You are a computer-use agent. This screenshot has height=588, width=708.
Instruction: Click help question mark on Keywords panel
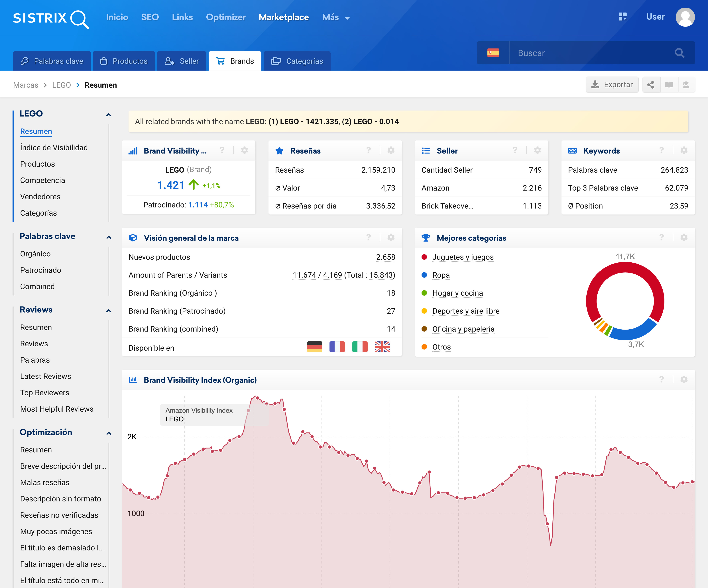(662, 150)
